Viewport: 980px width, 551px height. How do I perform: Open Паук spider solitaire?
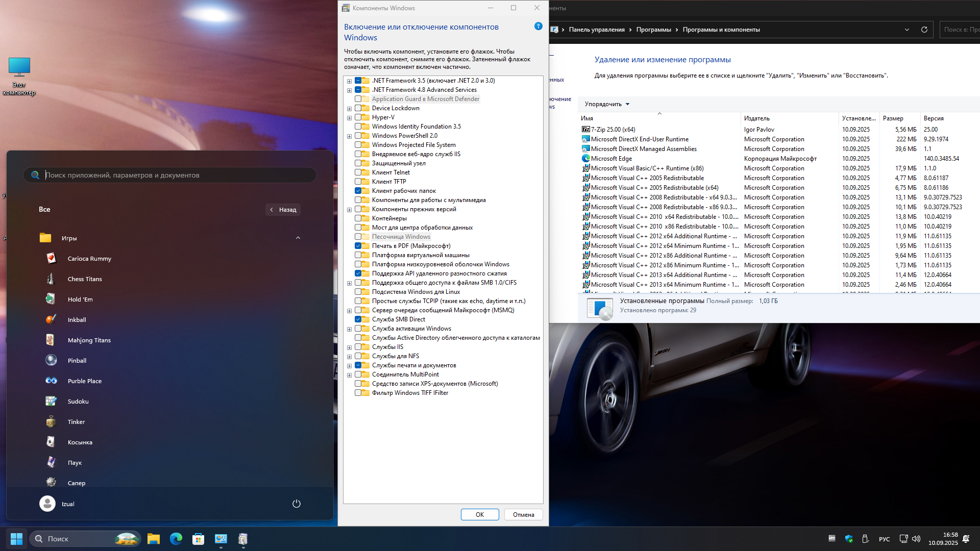click(51, 462)
